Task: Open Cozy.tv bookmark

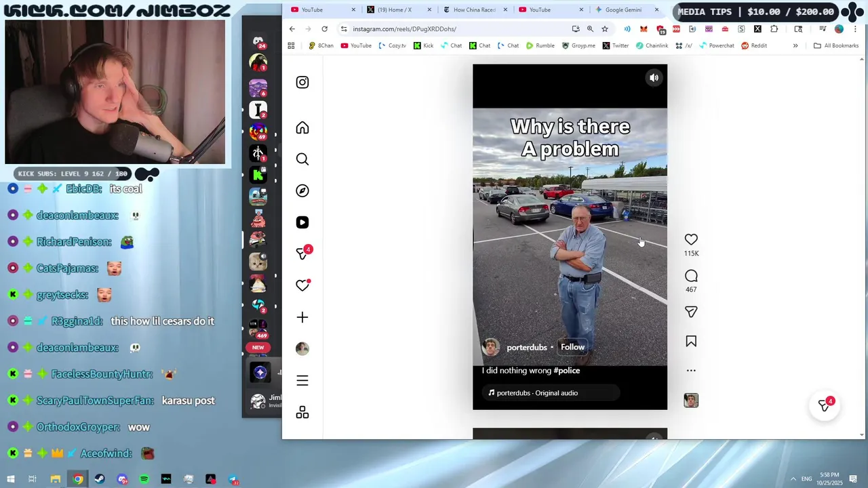Action: [392, 45]
